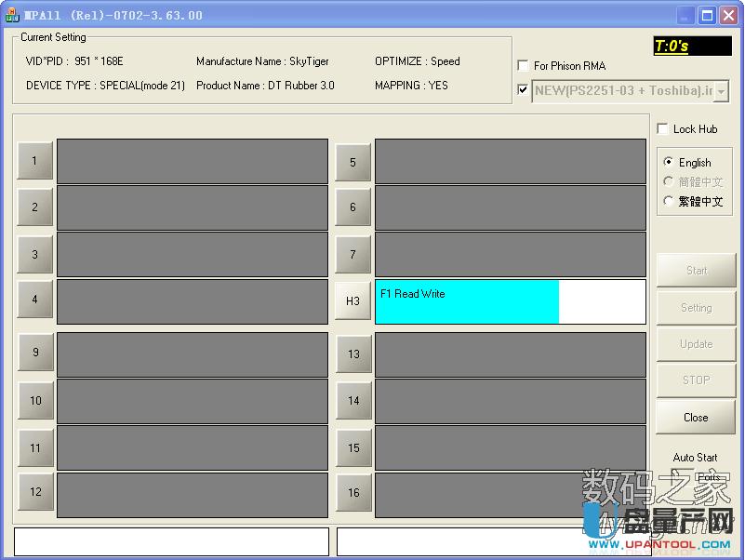Click the MPAll application icon in title bar
Viewport: 745px width, 560px height.
[13, 14]
